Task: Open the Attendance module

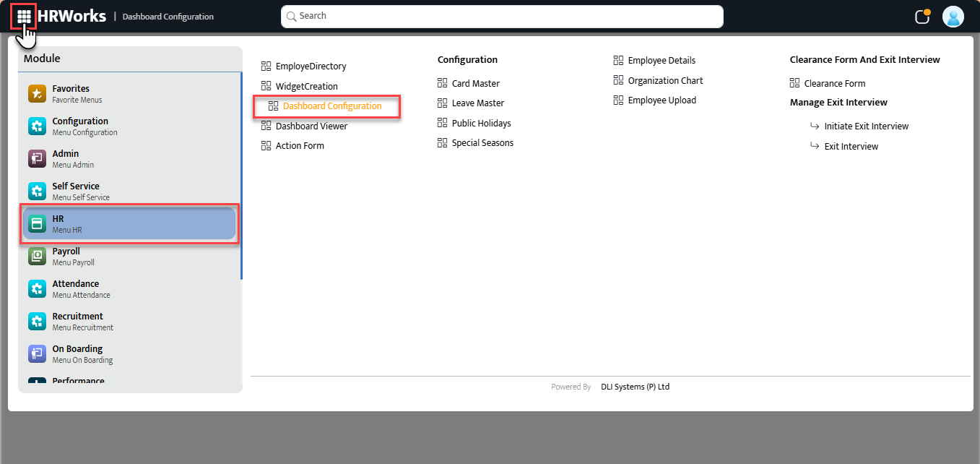Action: point(76,289)
